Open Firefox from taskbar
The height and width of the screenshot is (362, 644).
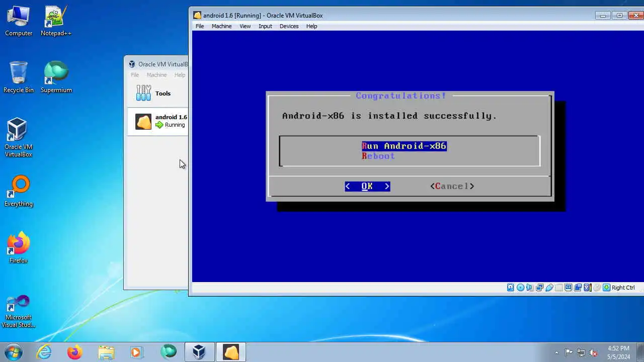[x=75, y=352]
